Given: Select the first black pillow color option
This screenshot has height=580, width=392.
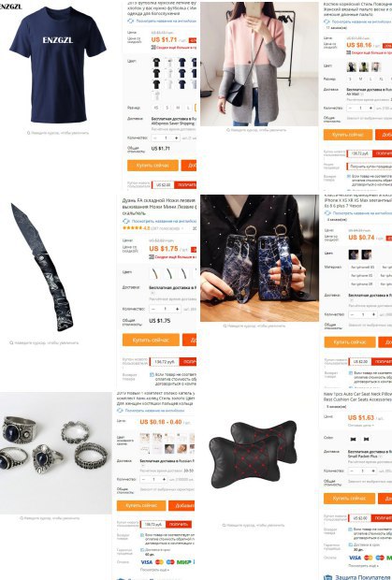Looking at the screenshot, I should [x=353, y=439].
